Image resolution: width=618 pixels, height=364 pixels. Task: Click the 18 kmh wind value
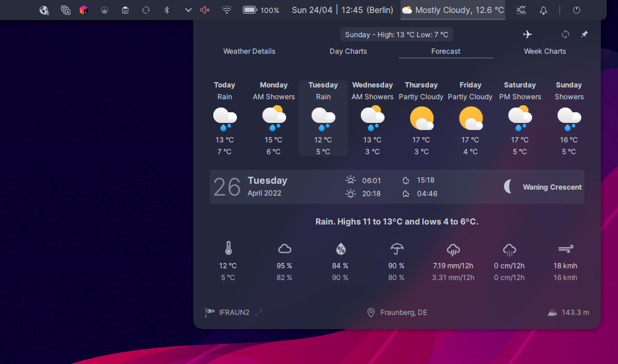pos(565,266)
